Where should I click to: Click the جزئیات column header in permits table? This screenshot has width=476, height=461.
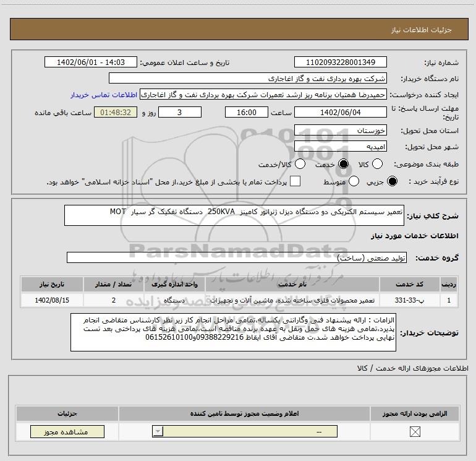pos(67,413)
